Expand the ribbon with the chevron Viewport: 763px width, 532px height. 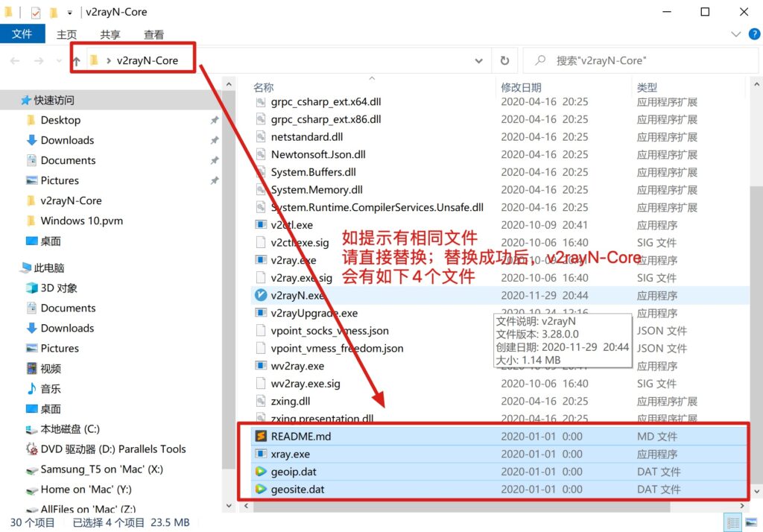tap(735, 34)
